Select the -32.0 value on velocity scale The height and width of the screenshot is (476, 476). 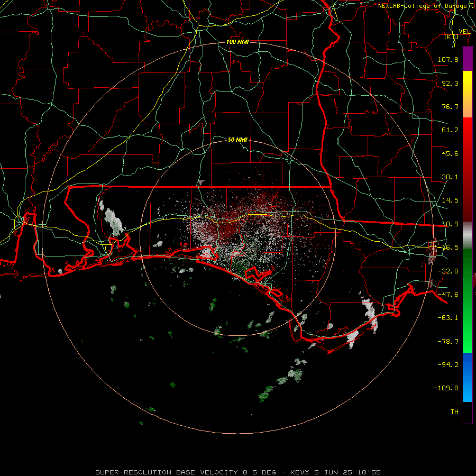pyautogui.click(x=448, y=271)
